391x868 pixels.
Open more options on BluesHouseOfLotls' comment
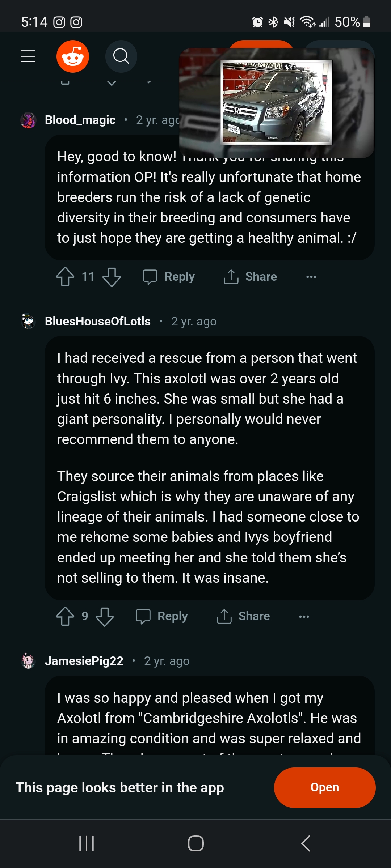click(x=304, y=616)
